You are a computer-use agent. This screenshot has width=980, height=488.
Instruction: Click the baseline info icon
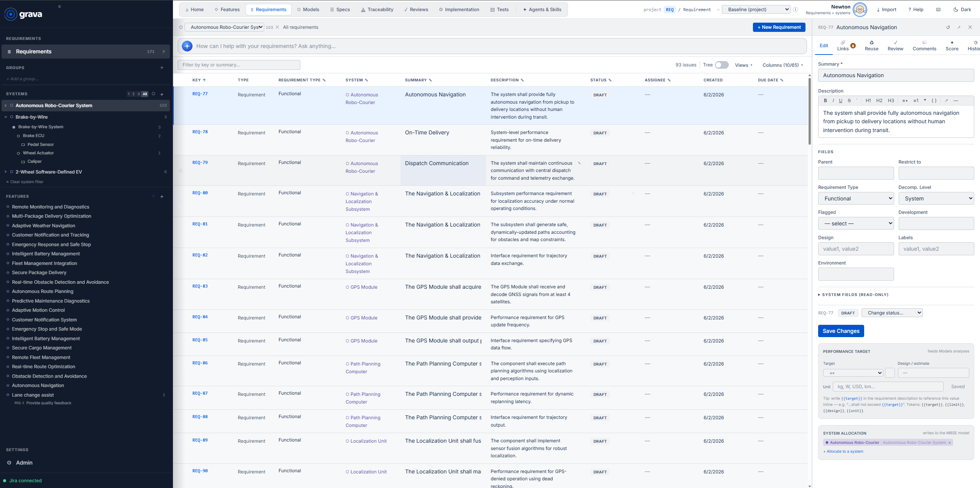click(796, 10)
